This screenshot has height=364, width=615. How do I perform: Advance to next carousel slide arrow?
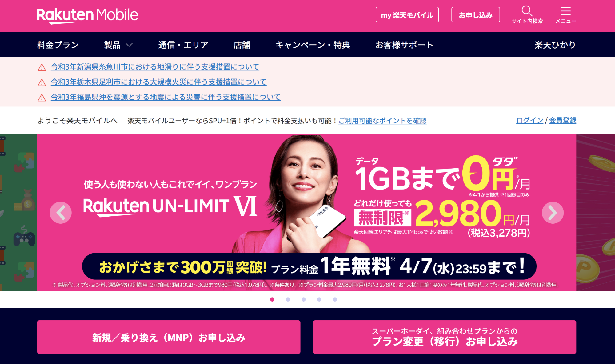[553, 213]
